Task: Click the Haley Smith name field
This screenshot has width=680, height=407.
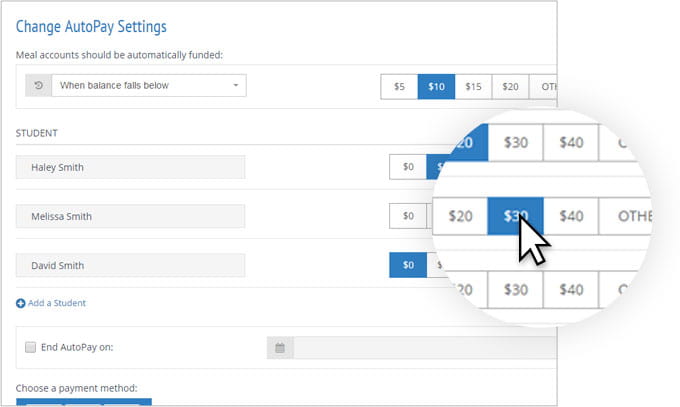Action: (x=131, y=167)
